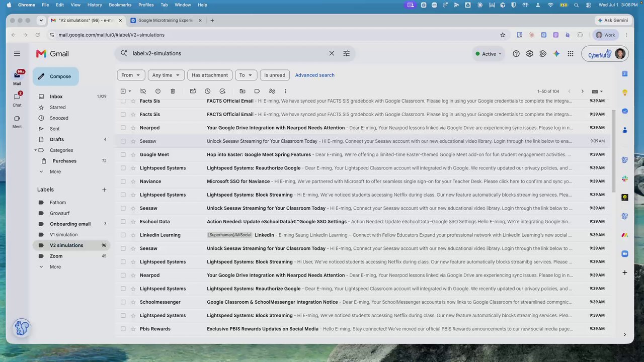Viewport: 644px width, 362px height.
Task: Open the Chrome History menu
Action: point(95,5)
